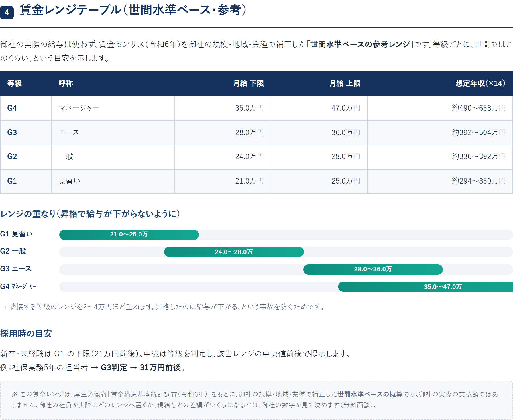Select the G2 grade cell
This screenshot has height=420, width=513.
coord(26,157)
